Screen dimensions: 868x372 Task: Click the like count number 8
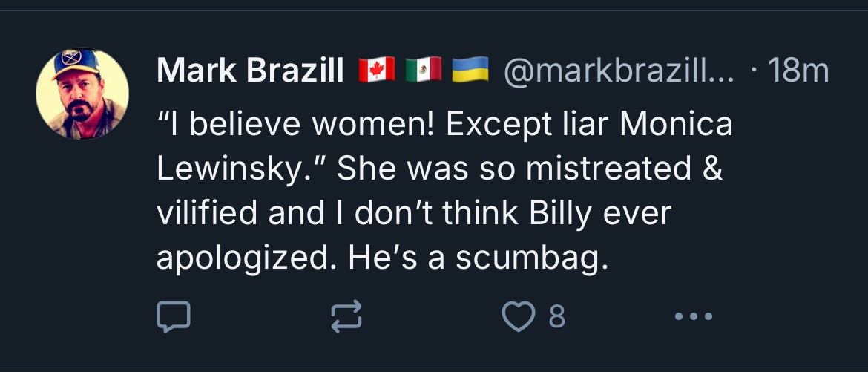556,317
